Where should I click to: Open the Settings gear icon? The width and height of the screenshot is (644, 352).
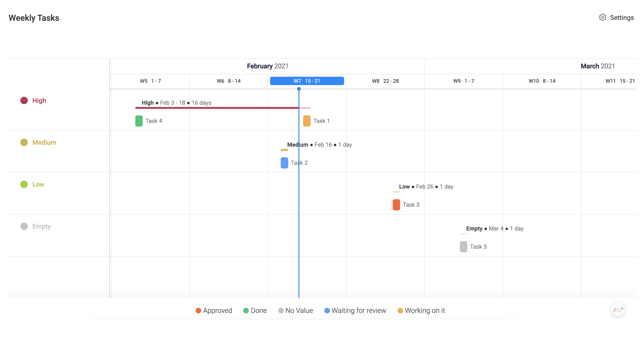(x=602, y=17)
